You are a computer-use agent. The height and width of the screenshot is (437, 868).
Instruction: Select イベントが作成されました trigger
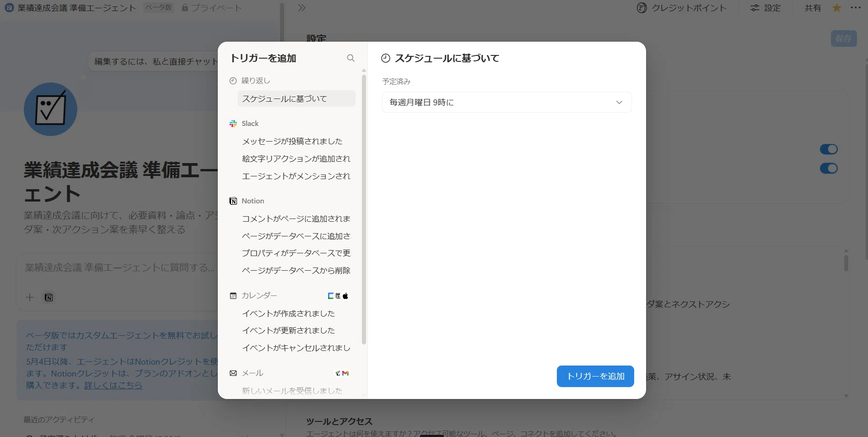[x=296, y=313]
